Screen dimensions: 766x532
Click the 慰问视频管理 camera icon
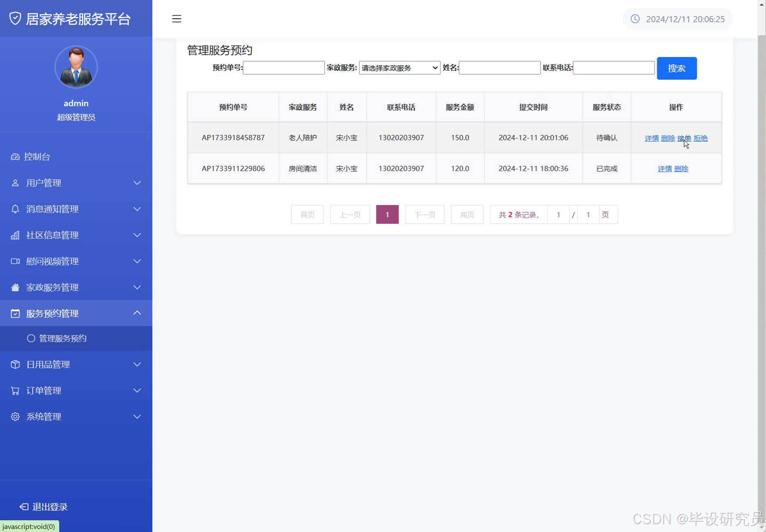(x=15, y=261)
